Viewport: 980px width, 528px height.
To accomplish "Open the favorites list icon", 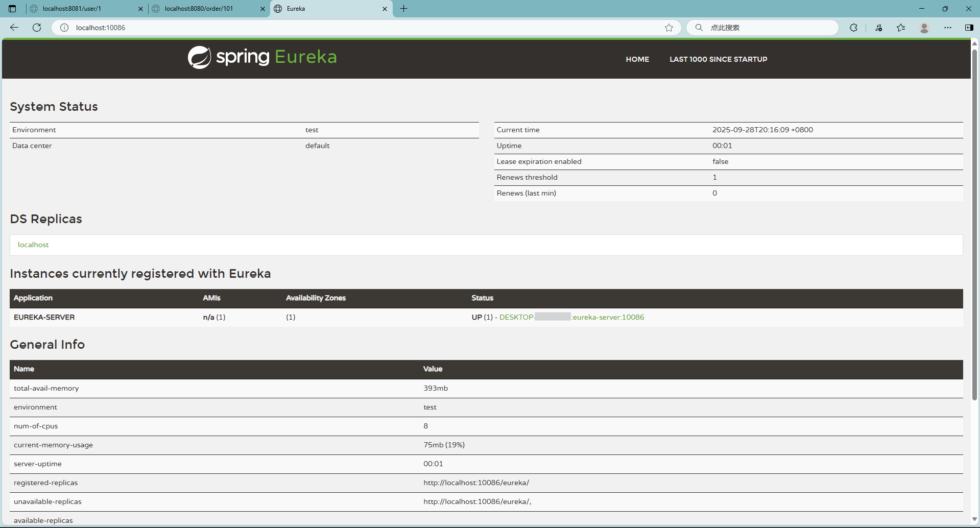I will [x=901, y=28].
